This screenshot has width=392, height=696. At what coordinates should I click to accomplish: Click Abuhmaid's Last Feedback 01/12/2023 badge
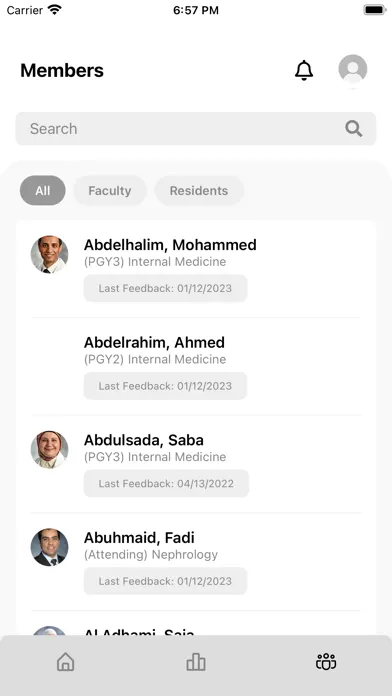165,581
